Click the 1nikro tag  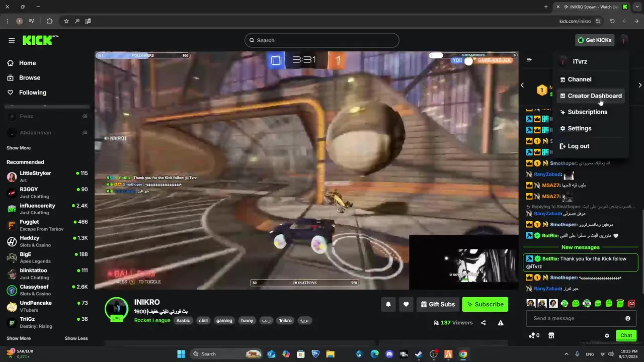285,320
